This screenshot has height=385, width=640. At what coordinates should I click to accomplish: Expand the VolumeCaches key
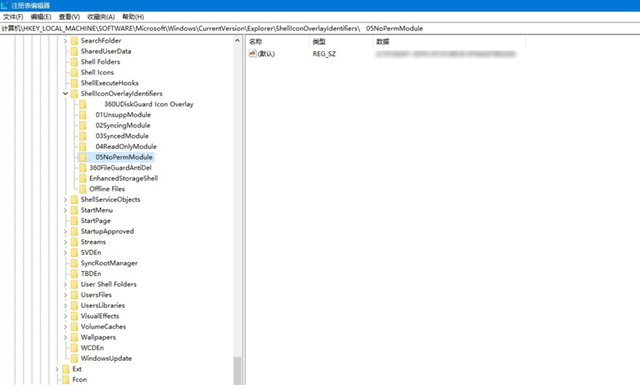point(65,327)
